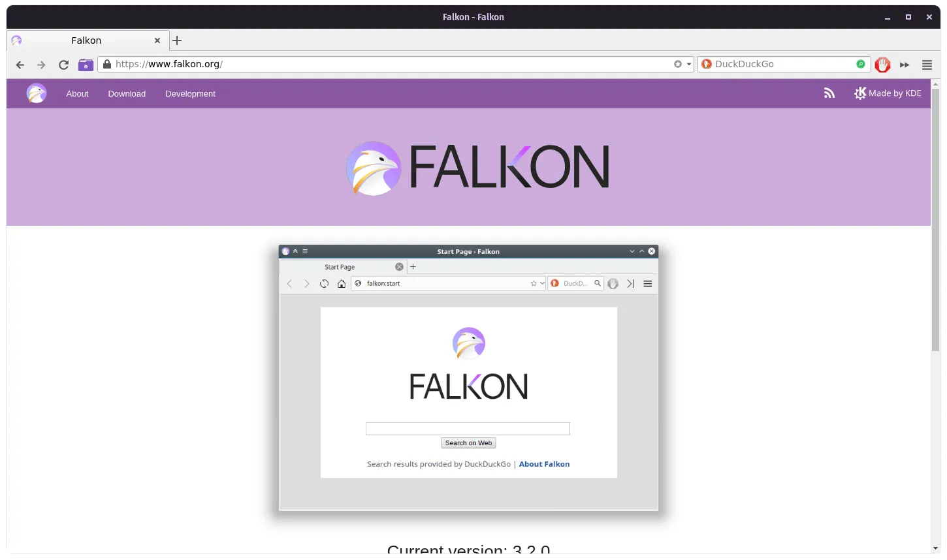Go back to the previous page

(x=20, y=65)
